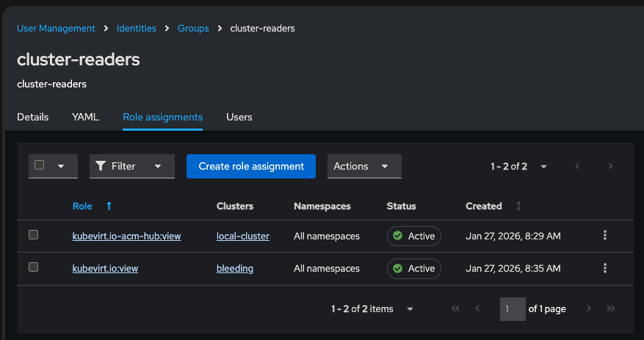The width and height of the screenshot is (644, 340).
Task: Expand the Actions dropdown
Action: [364, 166]
